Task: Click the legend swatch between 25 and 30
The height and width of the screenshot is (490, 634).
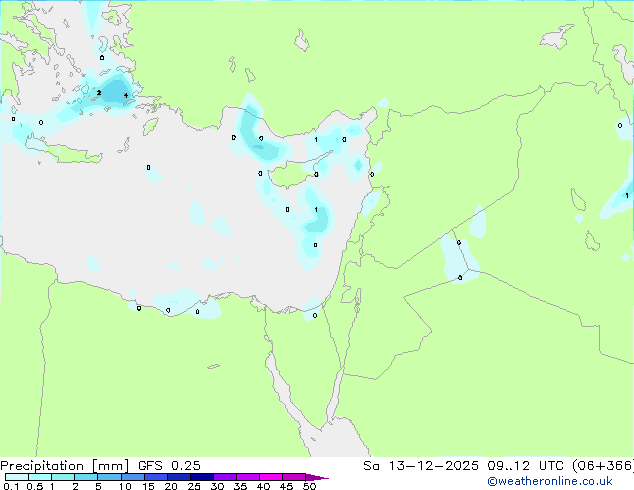Action: pos(202,477)
